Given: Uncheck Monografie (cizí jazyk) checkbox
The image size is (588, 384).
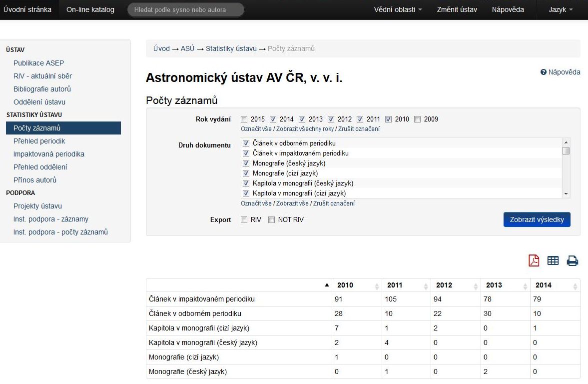Looking at the screenshot, I should pos(246,173).
